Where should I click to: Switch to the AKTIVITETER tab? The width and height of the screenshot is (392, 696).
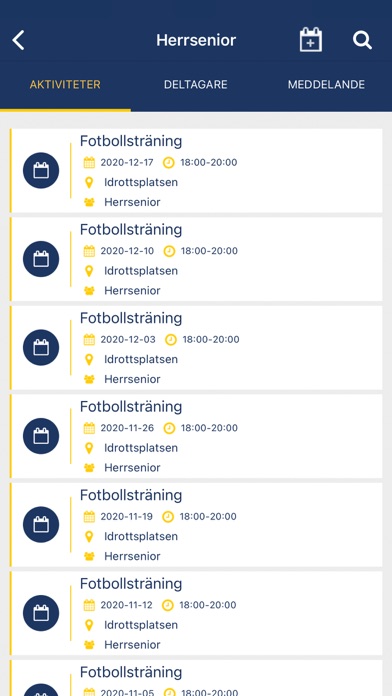65,85
